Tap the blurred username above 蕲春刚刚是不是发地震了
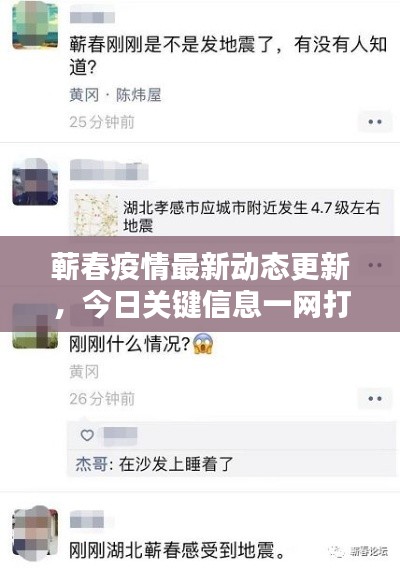Image resolution: width=400 pixels, height=569 pixels. tap(92, 17)
